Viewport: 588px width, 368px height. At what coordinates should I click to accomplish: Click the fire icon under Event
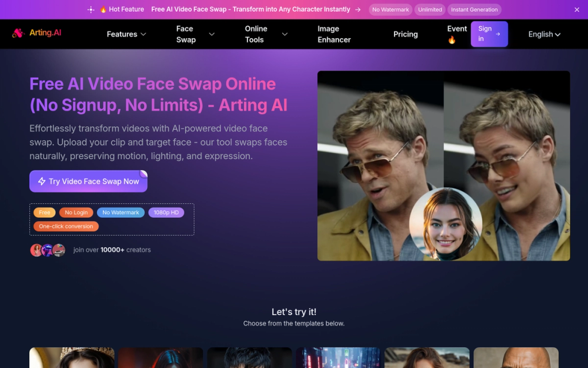tap(452, 40)
